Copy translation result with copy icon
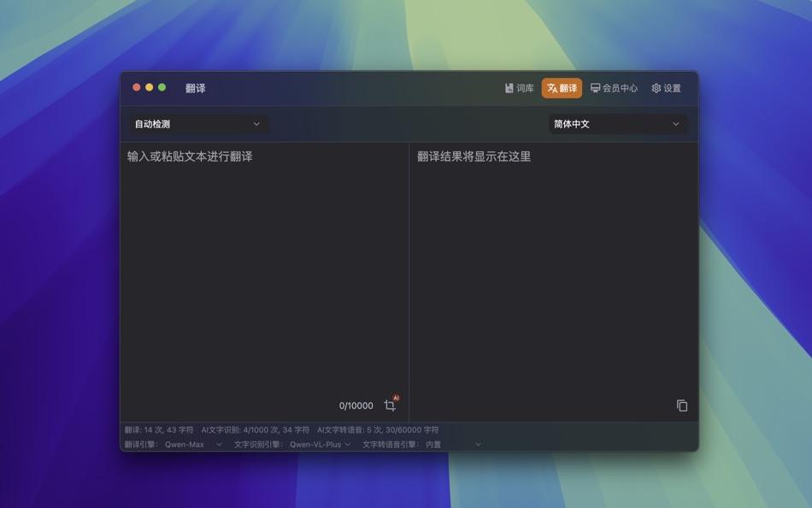This screenshot has width=812, height=508. click(682, 405)
